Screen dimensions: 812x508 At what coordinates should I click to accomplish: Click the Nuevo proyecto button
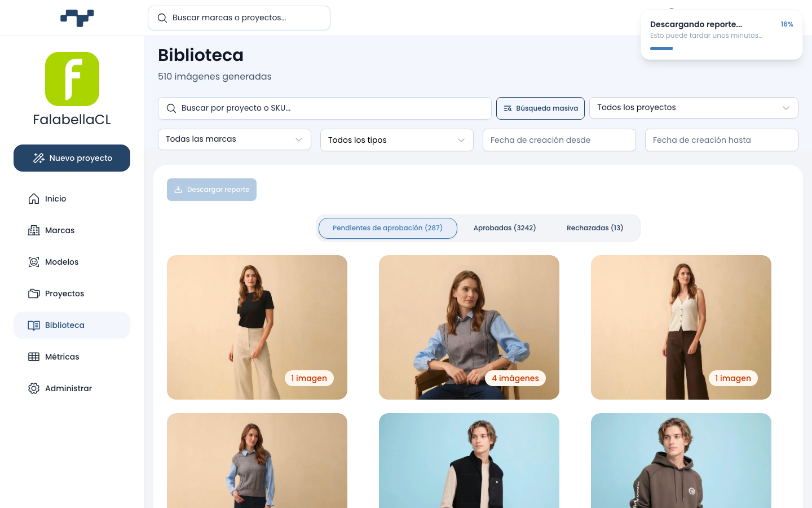[x=72, y=158]
